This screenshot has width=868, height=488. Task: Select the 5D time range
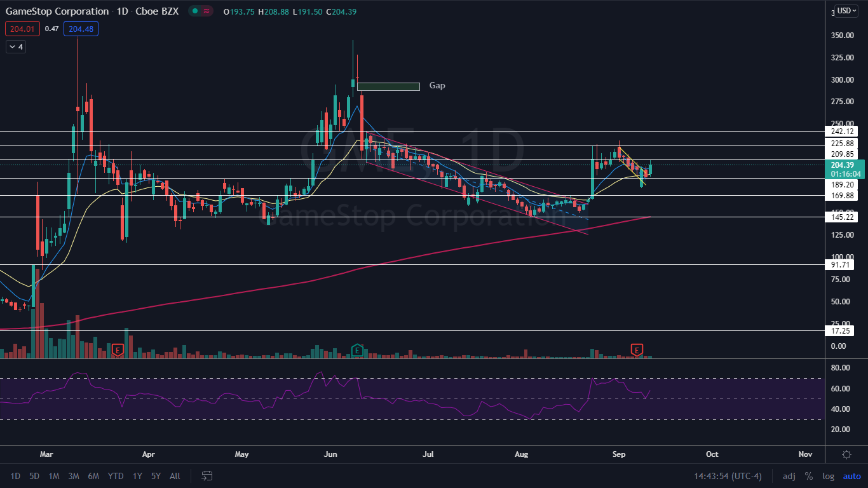[34, 476]
